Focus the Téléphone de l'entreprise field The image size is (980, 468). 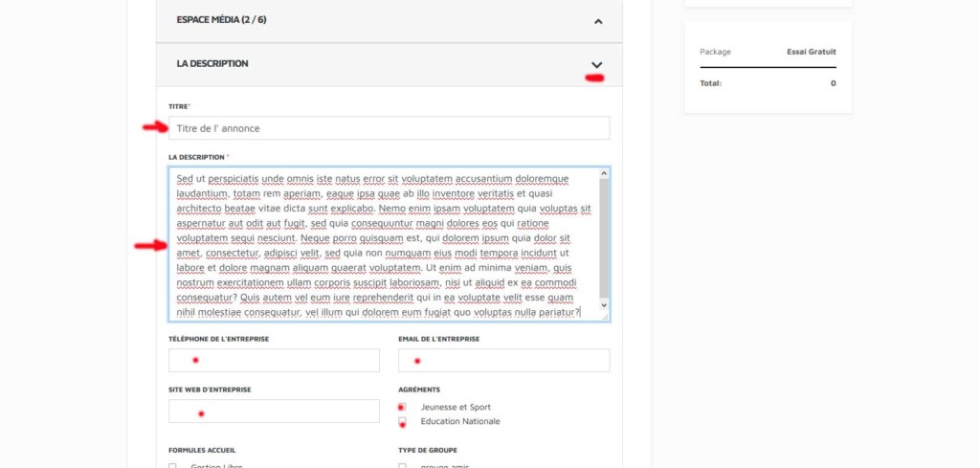pyautogui.click(x=274, y=361)
